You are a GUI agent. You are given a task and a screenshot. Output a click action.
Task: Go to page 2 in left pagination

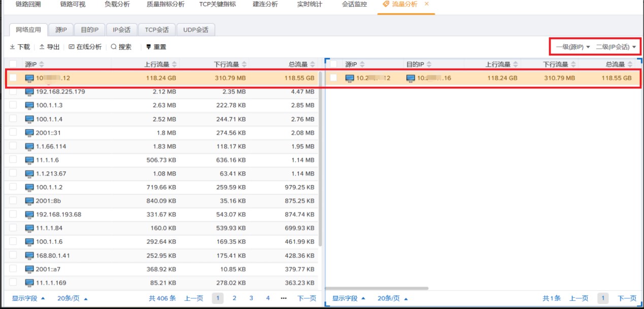pyautogui.click(x=234, y=298)
